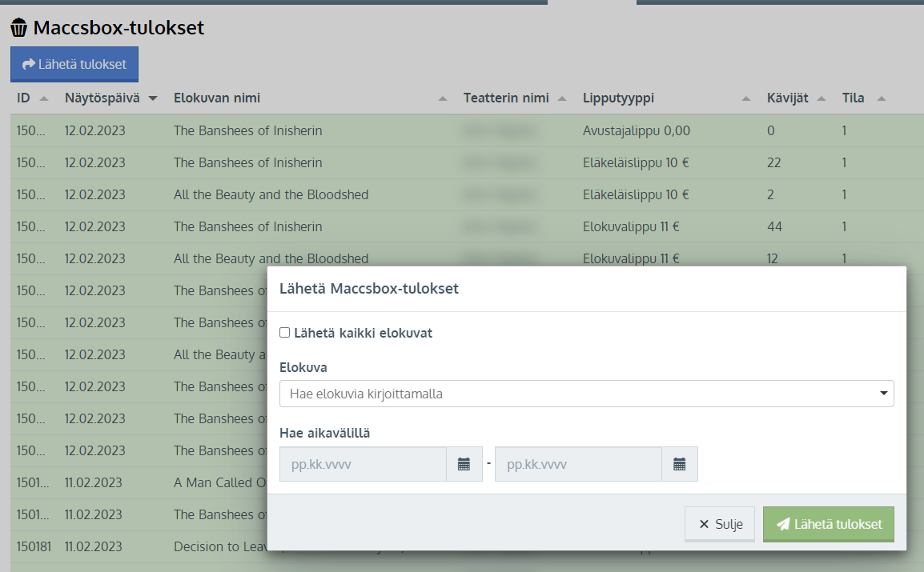Enable the Lähetä kaikki elokuvat checkbox
The width and height of the screenshot is (924, 572).
click(284, 333)
